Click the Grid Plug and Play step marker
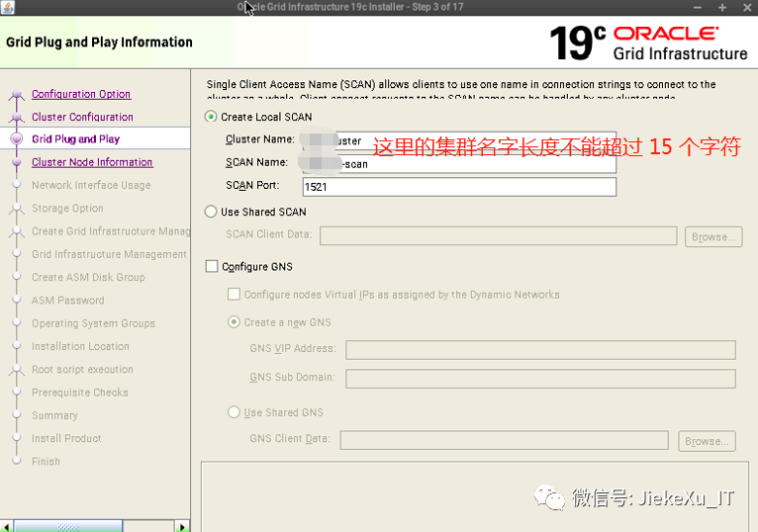758x532 pixels. pos(17,139)
